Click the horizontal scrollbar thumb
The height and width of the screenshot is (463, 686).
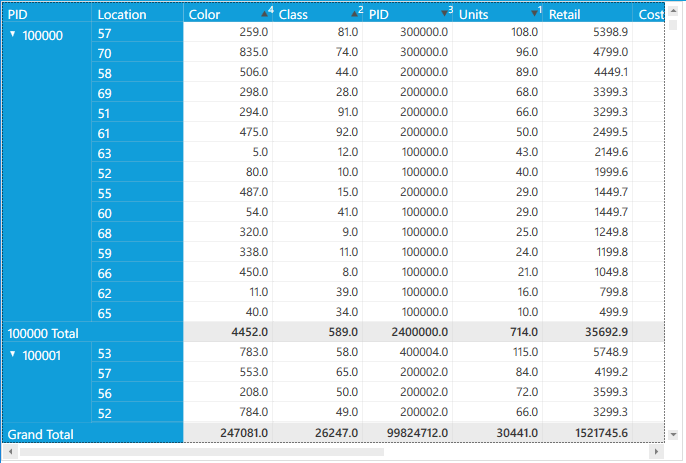click(x=200, y=452)
